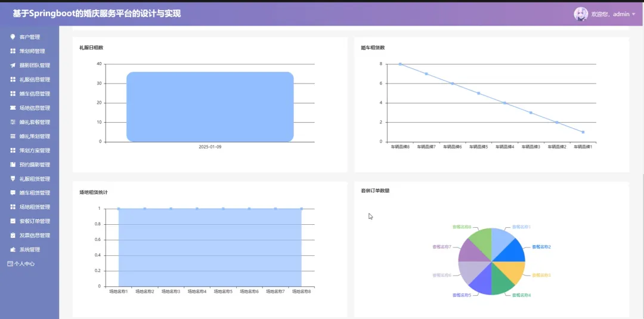Click the page title 基于Springboot的婚庆服务平台
Viewport: 644px width, 319px height.
97,14
